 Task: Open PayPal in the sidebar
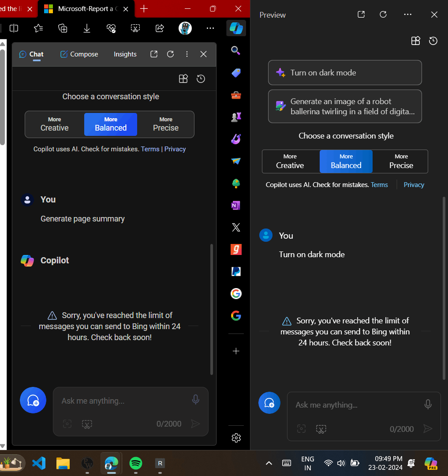click(236, 271)
